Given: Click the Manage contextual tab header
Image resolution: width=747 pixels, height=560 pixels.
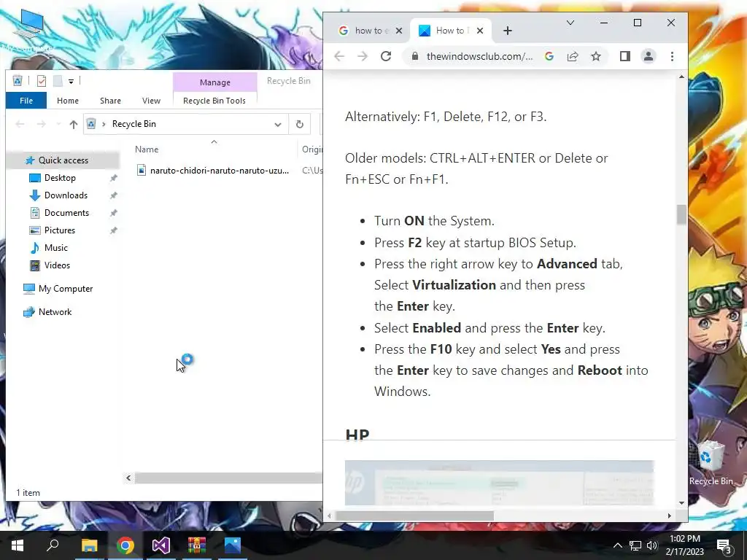Looking at the screenshot, I should (215, 82).
